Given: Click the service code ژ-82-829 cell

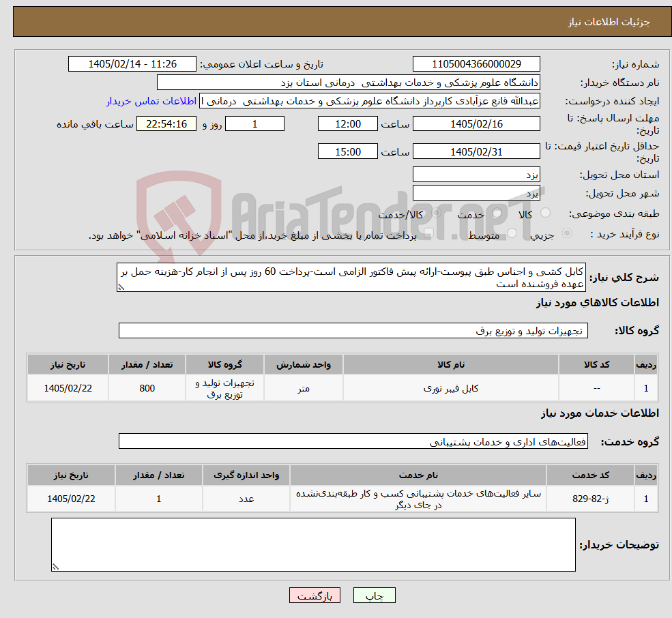Looking at the screenshot, I should tap(591, 499).
